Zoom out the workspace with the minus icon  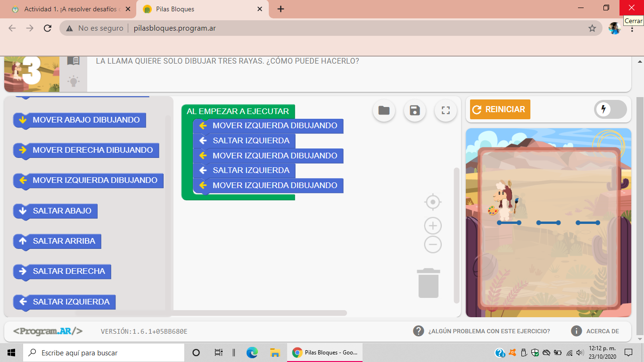pyautogui.click(x=433, y=245)
